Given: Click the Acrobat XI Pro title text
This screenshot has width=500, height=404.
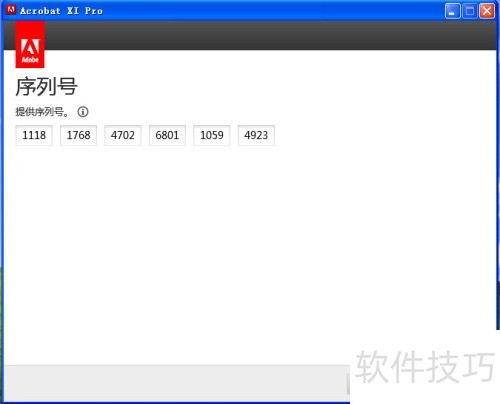Looking at the screenshot, I should (x=61, y=11).
